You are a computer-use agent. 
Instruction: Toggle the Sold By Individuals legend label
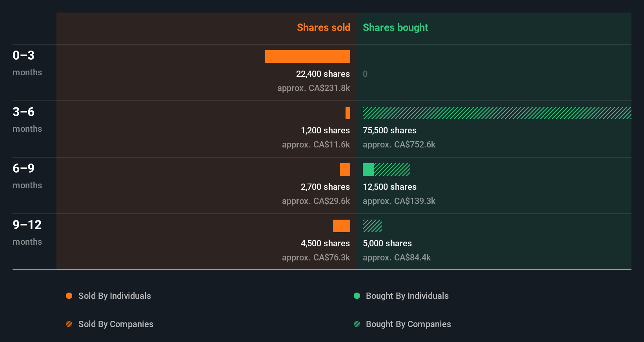point(115,296)
